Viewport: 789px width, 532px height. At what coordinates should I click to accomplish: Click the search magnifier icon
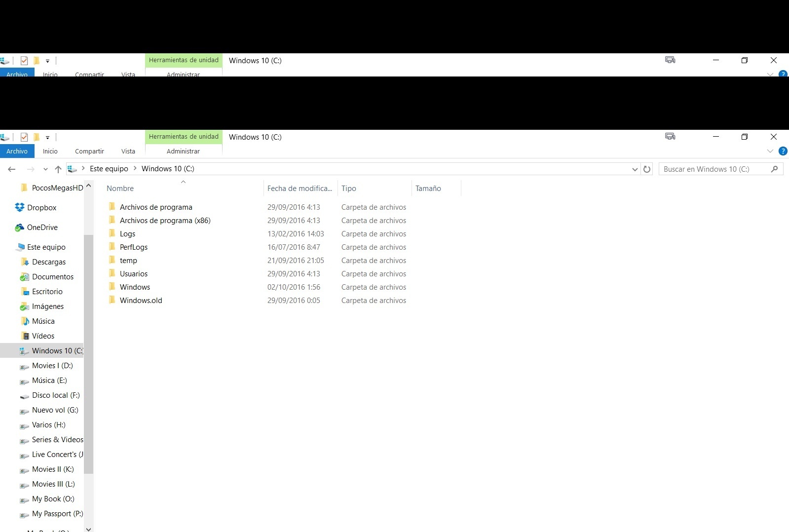pos(774,169)
